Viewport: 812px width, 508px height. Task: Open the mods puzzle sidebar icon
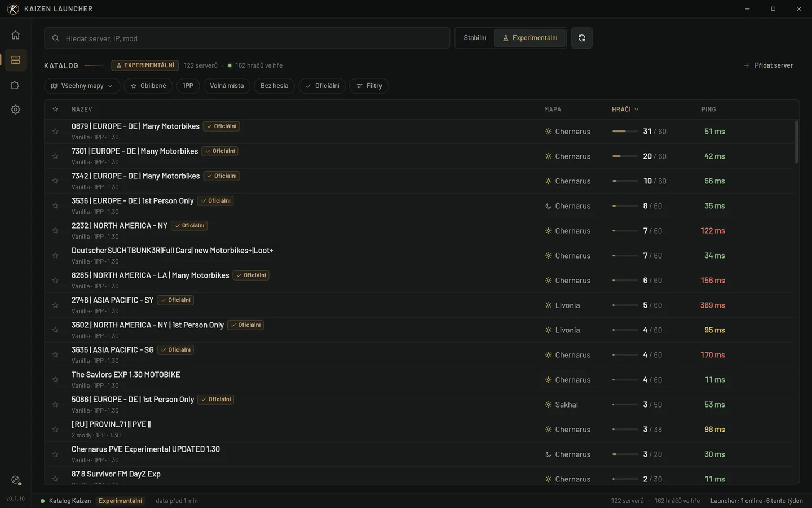(15, 85)
